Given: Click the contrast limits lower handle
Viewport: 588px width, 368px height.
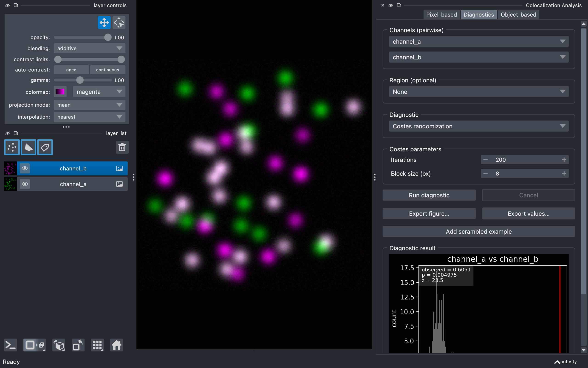Looking at the screenshot, I should click(58, 59).
